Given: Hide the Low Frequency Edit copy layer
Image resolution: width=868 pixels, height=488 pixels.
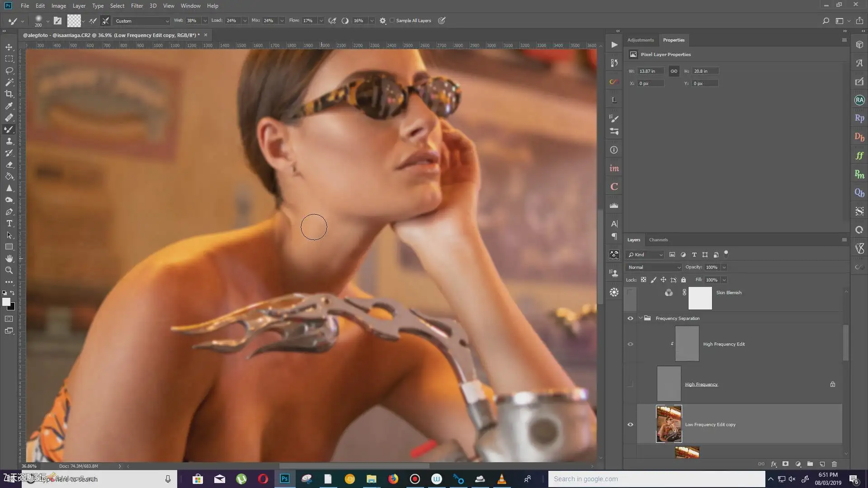Looking at the screenshot, I should (x=630, y=424).
